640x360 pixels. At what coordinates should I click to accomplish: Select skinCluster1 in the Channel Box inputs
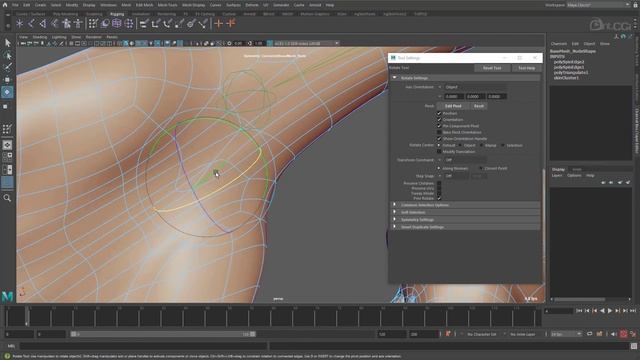click(566, 78)
